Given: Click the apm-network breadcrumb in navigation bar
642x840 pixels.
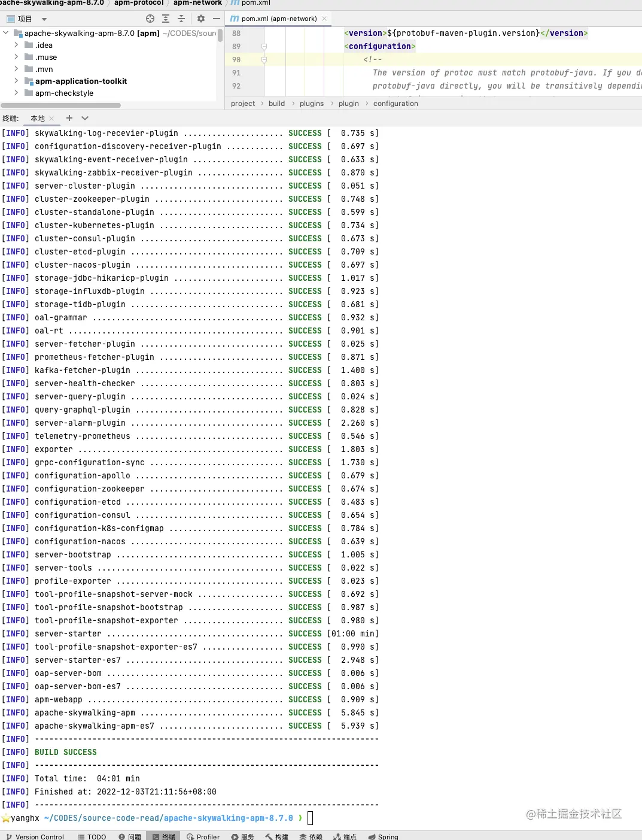Looking at the screenshot, I should tap(197, 3).
